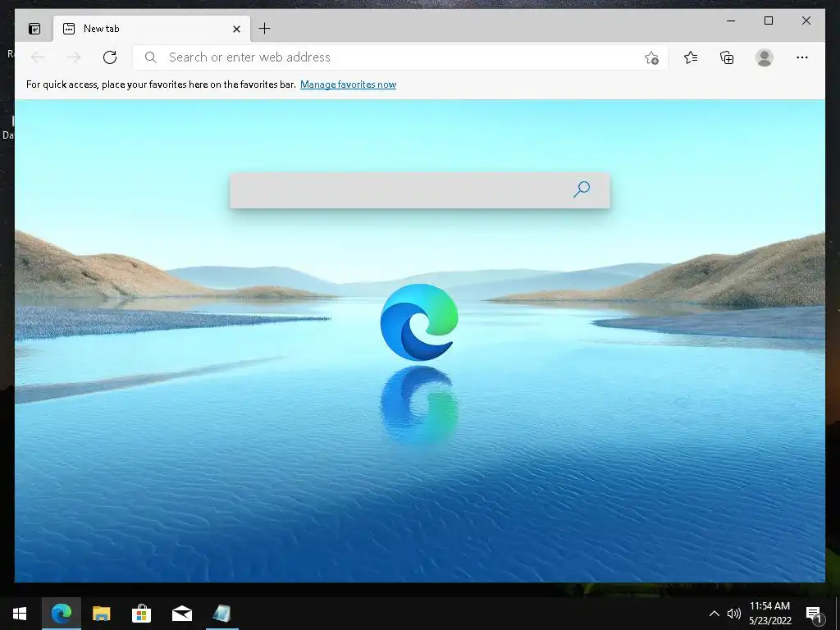Viewport: 840px width, 630px height.
Task: Open File Explorer from taskbar
Action: (x=101, y=614)
